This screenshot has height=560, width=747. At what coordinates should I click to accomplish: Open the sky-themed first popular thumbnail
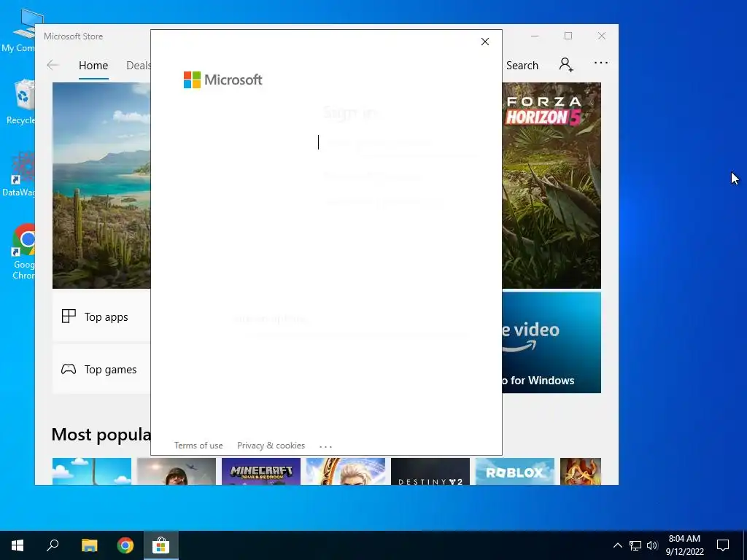coord(91,472)
